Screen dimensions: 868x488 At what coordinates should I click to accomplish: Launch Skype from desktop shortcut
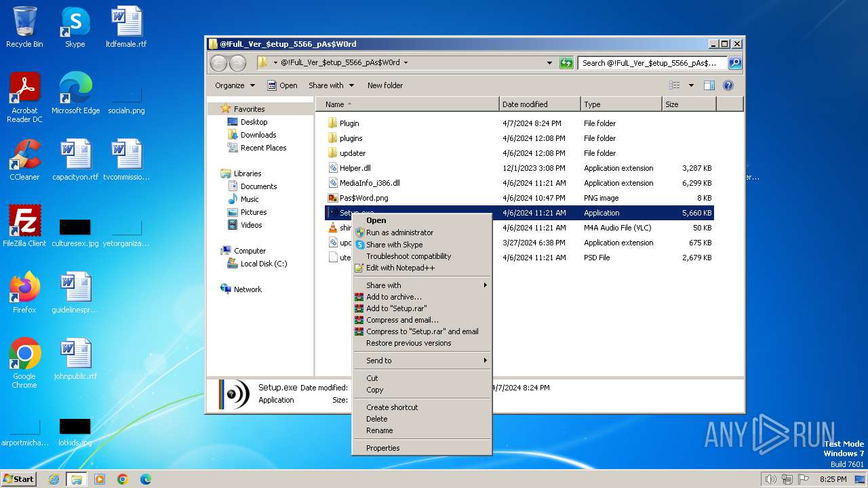75,27
